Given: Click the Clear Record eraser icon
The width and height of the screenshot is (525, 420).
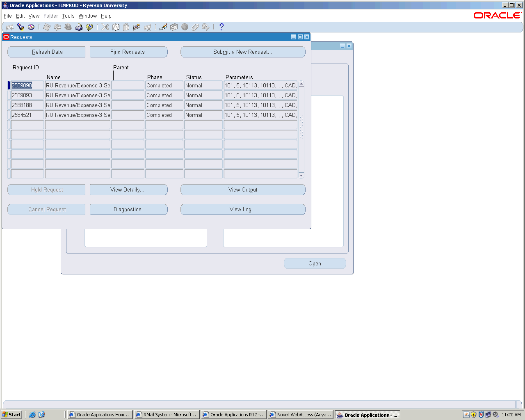Looking at the screenshot, I should 137,27.
